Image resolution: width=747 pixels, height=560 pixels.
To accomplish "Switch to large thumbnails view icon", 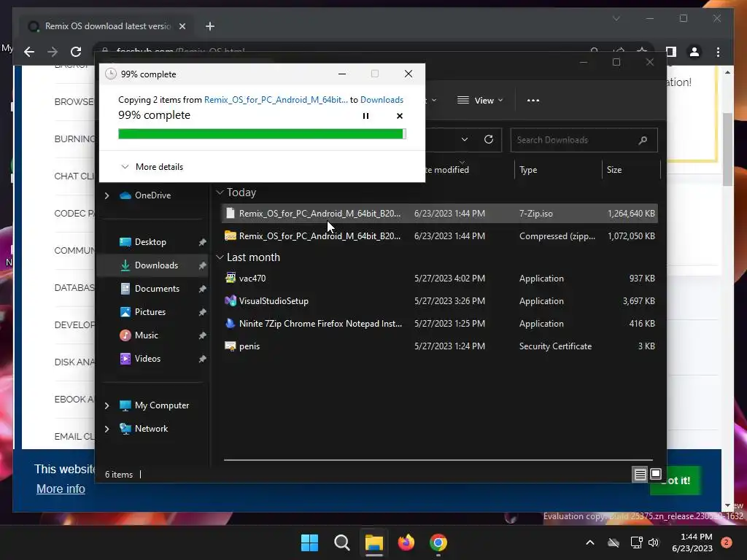I will pyautogui.click(x=656, y=474).
